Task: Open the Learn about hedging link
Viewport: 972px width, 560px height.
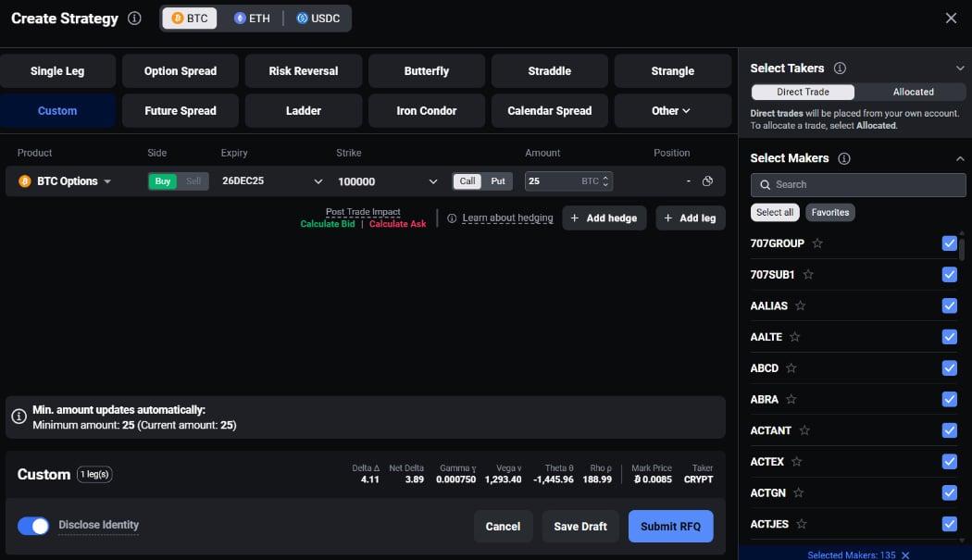Action: pos(507,218)
